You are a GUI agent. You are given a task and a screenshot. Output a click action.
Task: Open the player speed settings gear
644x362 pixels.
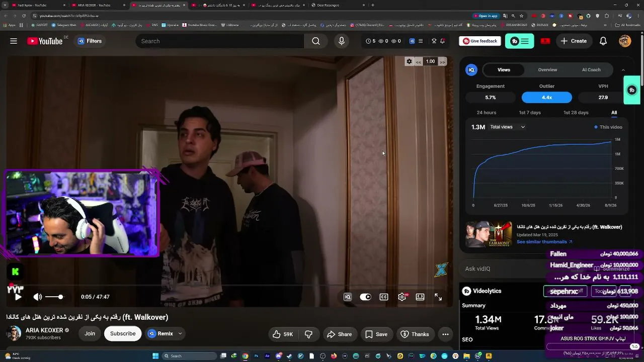point(409,61)
